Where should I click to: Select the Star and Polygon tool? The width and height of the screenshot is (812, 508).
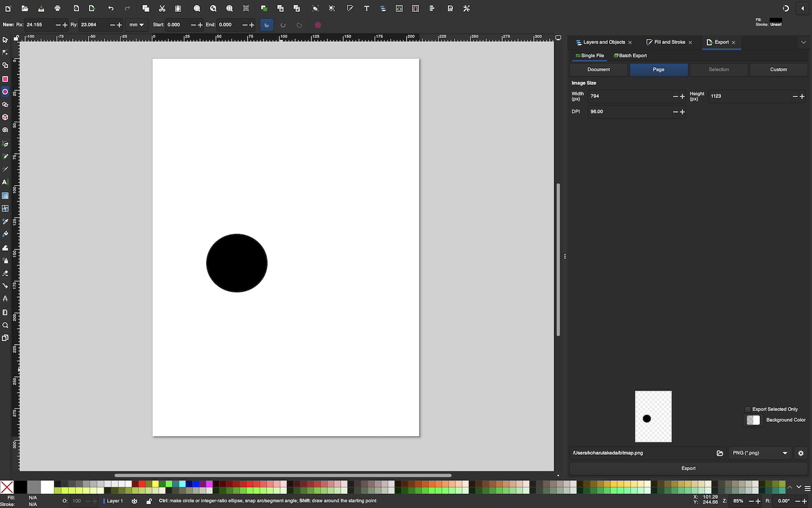point(5,105)
